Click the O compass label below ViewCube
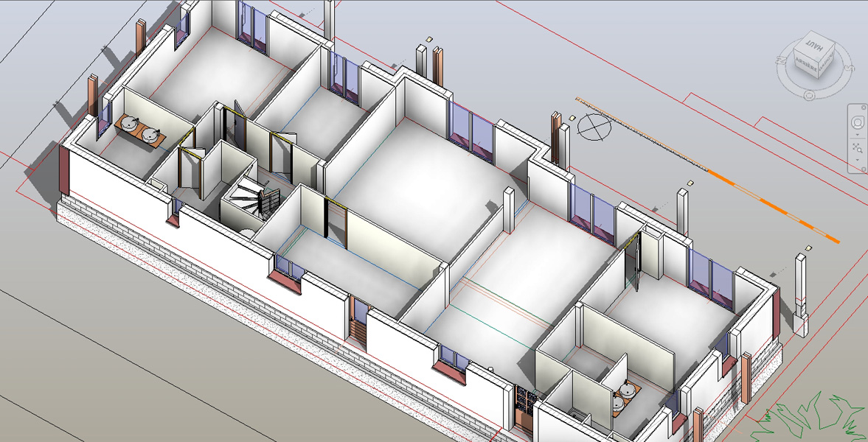This screenshot has width=868, height=442. (x=809, y=96)
